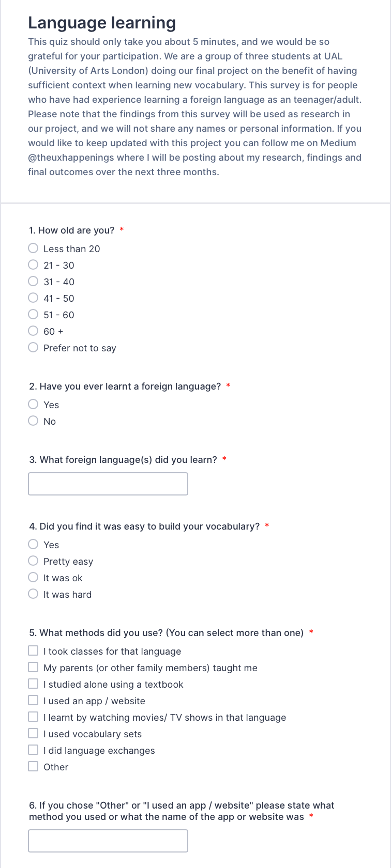Select "Pretty easy" for building vocabulary
Image resolution: width=391 pixels, height=868 pixels.
pyautogui.click(x=33, y=561)
